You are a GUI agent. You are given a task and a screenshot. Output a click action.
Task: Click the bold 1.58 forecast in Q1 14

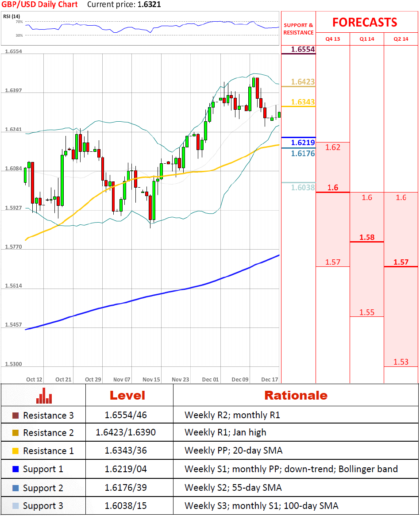(367, 237)
